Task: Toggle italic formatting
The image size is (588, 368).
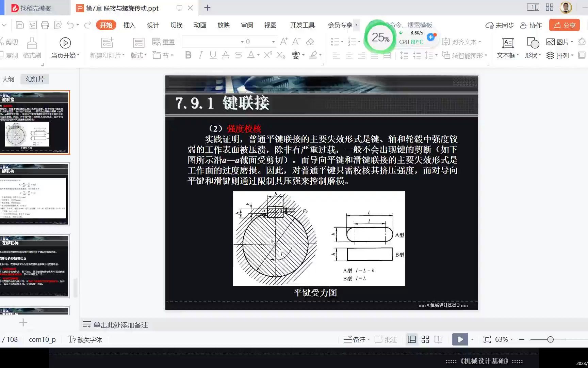Action: point(200,55)
